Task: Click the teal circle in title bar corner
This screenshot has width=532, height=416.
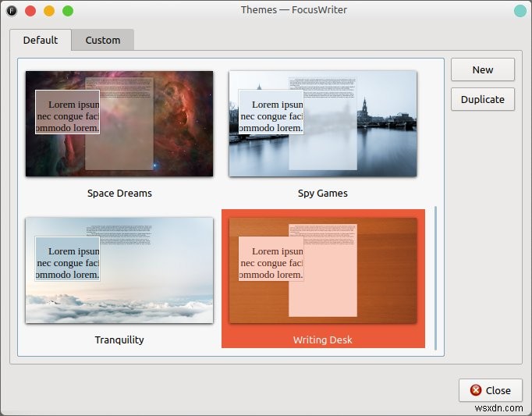Action: coord(520,10)
